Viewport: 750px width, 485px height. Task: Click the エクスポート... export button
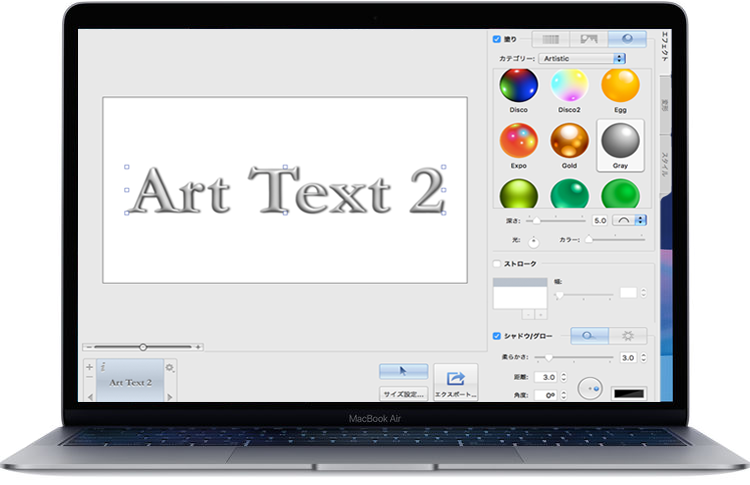click(456, 383)
